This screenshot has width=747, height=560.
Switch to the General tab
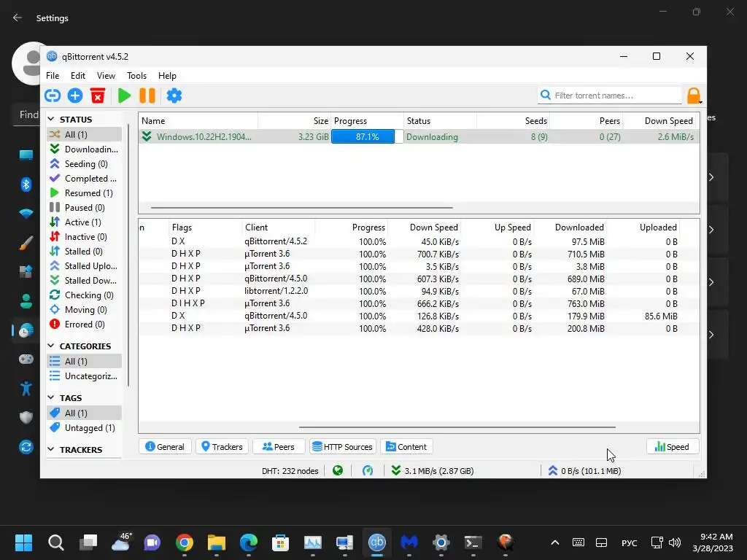(x=165, y=447)
